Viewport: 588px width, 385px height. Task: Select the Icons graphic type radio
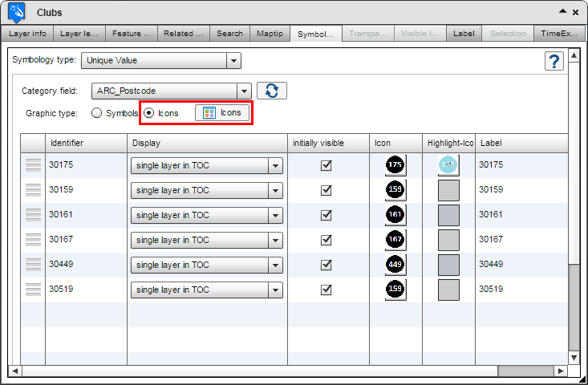(x=149, y=113)
